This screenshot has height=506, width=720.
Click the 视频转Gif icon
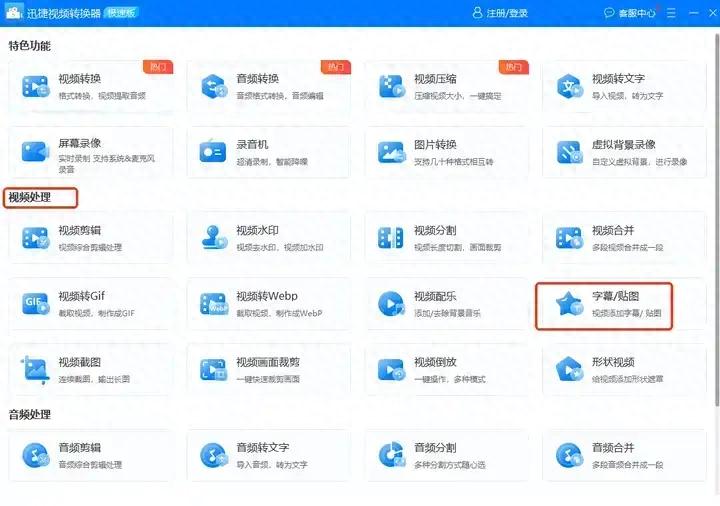pyautogui.click(x=35, y=304)
